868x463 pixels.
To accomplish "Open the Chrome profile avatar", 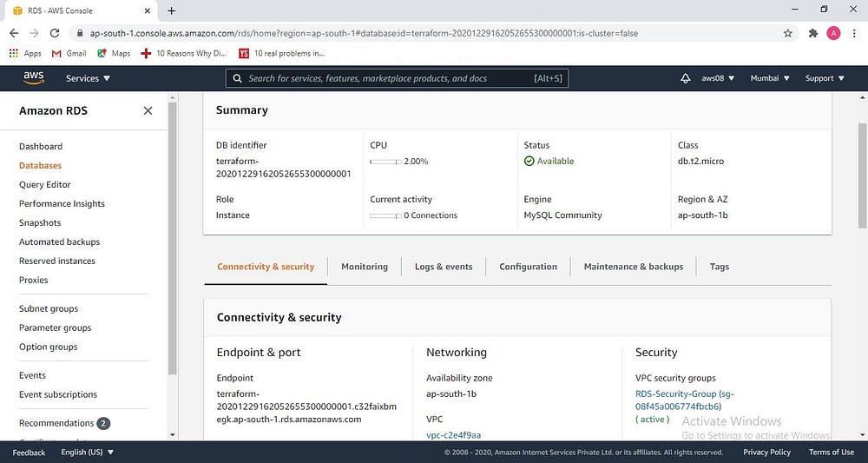I will pyautogui.click(x=833, y=33).
